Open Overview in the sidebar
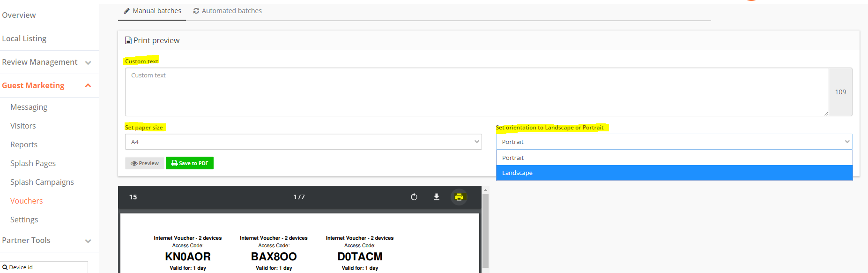868x273 pixels. [19, 15]
